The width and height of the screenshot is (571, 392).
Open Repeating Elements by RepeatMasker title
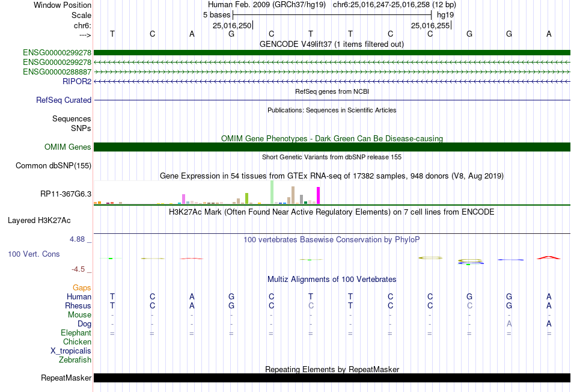click(332, 369)
